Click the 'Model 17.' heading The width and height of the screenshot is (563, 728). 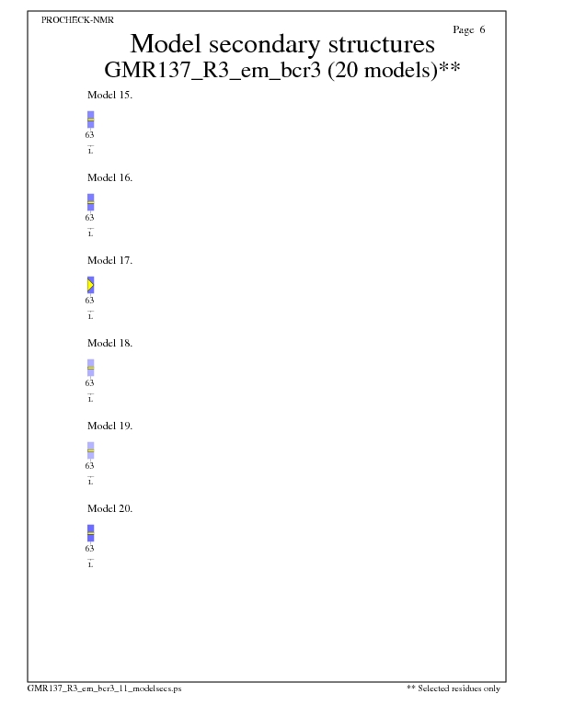click(x=109, y=260)
